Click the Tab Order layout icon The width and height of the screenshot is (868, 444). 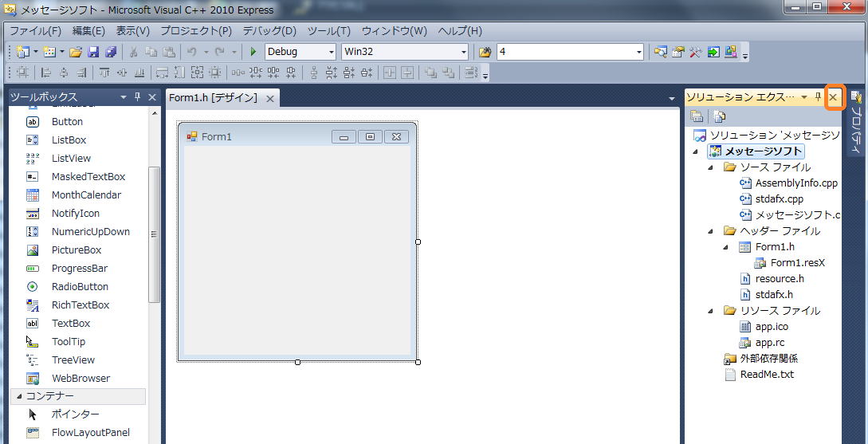click(x=470, y=73)
